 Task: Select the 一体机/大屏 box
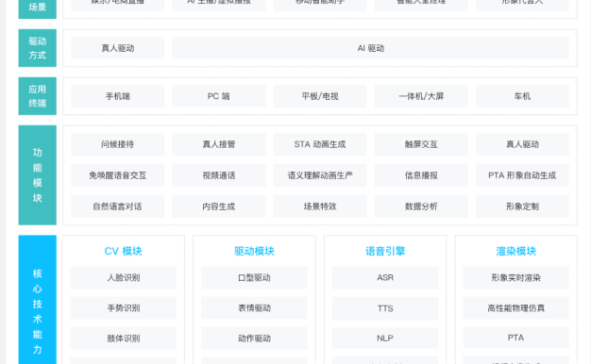point(421,96)
